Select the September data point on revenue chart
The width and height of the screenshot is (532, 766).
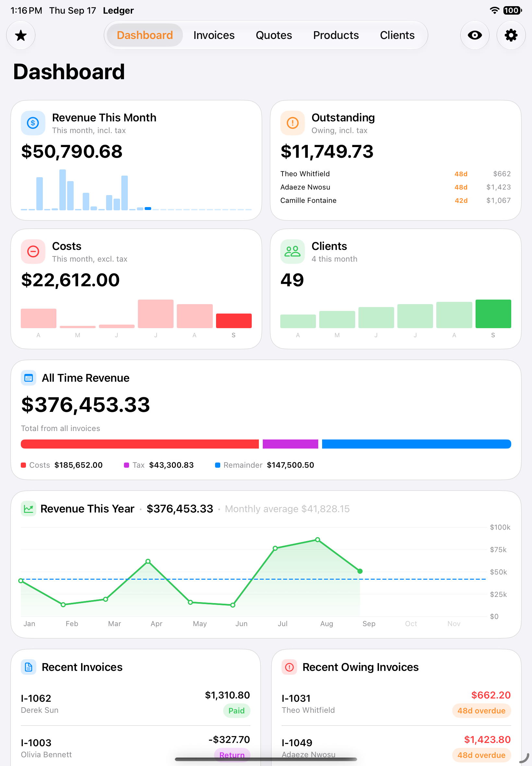[360, 571]
